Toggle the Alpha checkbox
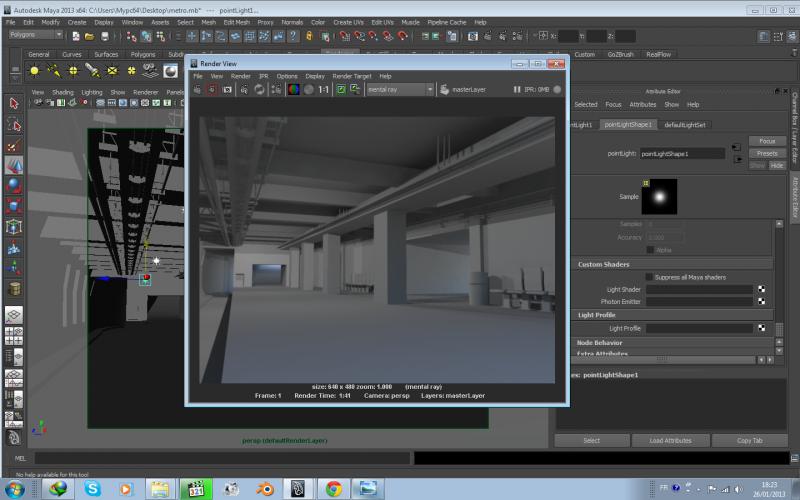 point(650,250)
